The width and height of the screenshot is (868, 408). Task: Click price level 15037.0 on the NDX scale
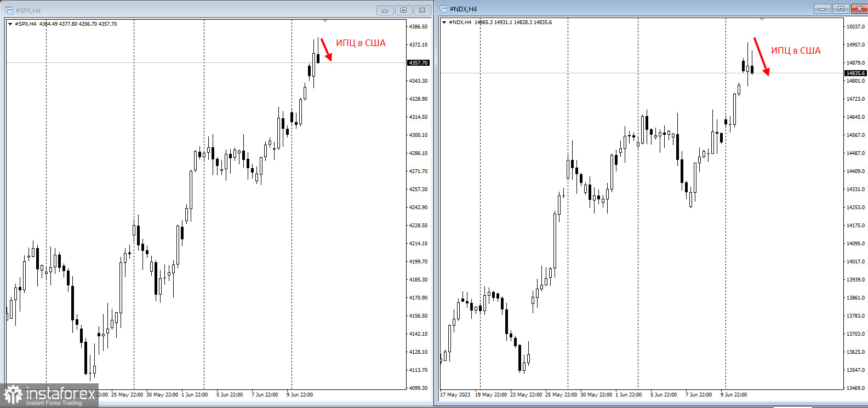[855, 27]
